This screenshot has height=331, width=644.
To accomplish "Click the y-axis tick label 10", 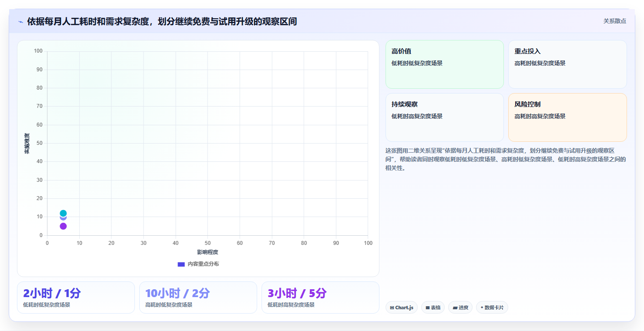I will click(x=40, y=217).
